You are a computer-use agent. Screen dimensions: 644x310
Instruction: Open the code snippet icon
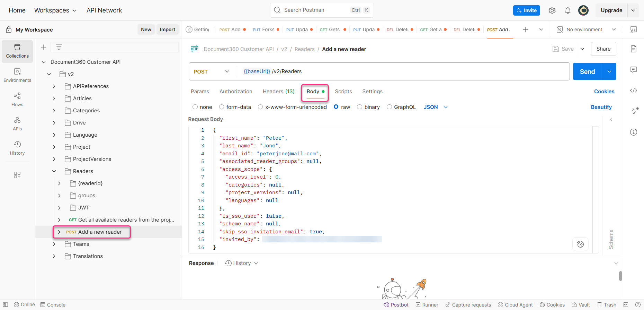tap(634, 91)
